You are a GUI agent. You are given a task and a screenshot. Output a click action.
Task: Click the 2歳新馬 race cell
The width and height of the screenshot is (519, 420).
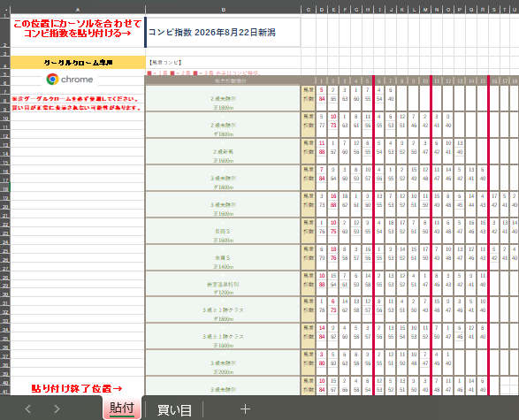point(223,151)
